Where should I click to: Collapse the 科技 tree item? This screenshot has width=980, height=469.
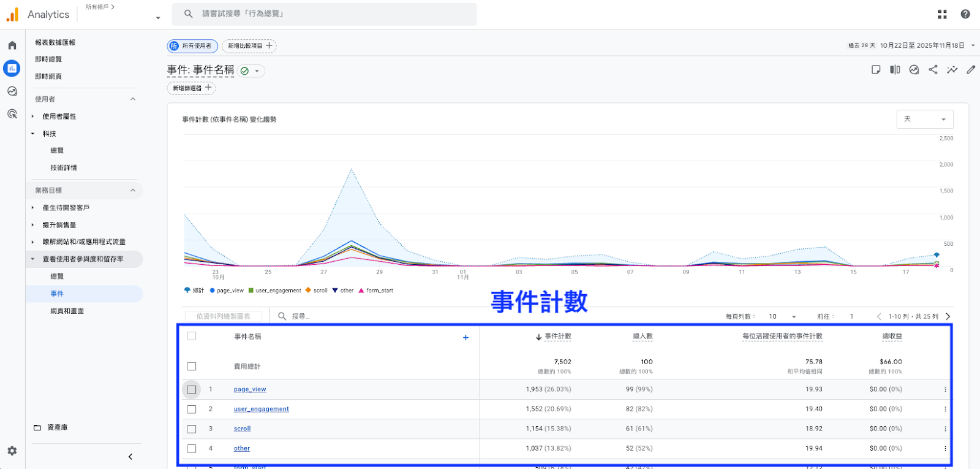33,134
